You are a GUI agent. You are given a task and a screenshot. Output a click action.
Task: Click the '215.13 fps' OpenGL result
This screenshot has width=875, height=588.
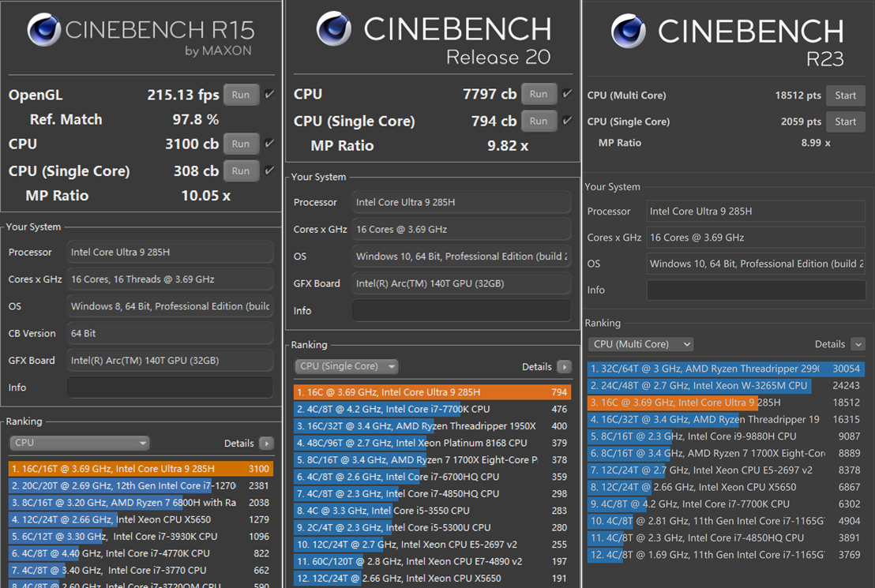(x=183, y=96)
